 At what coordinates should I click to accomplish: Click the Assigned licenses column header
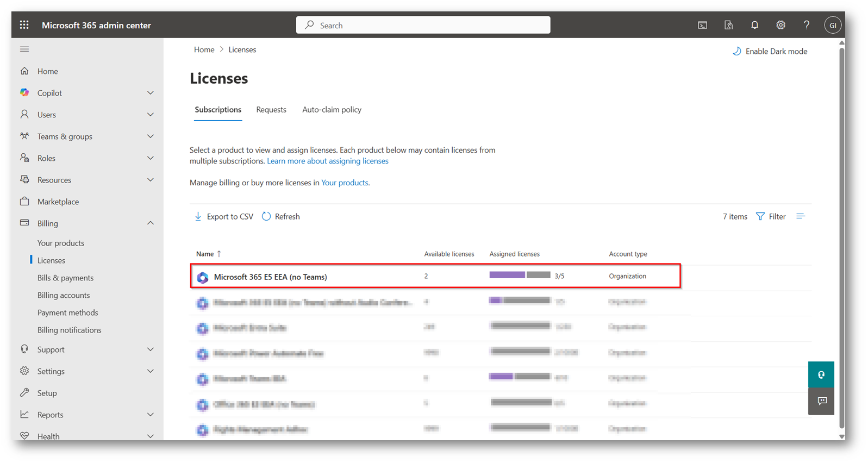(514, 254)
